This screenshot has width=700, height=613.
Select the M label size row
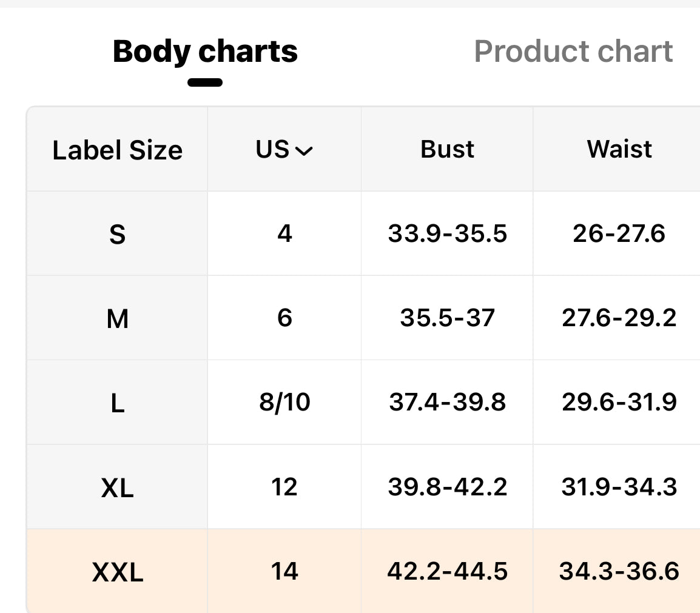pos(117,318)
